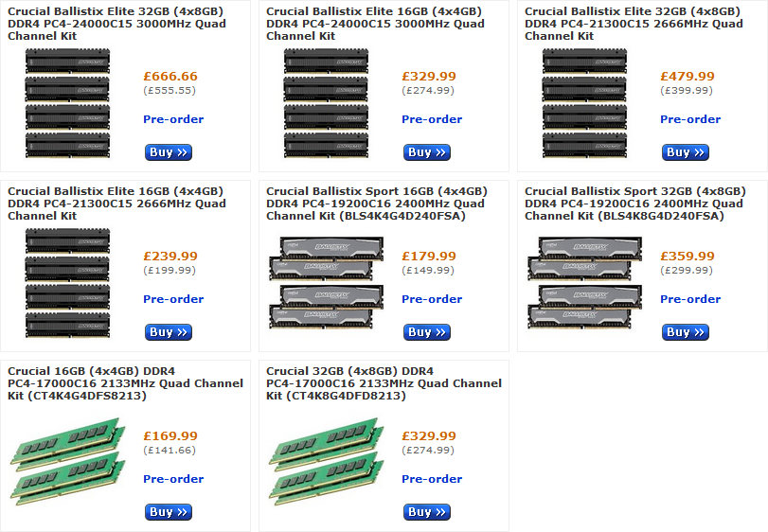Click the Ballistix Sport 16GB memory image
The image size is (768, 532).
[x=326, y=283]
